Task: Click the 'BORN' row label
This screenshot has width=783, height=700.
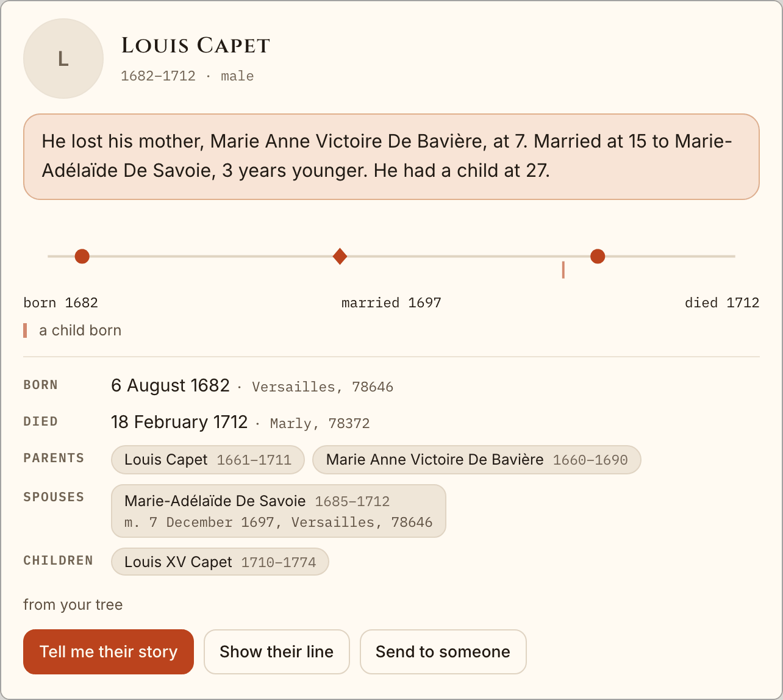Action: 41,385
